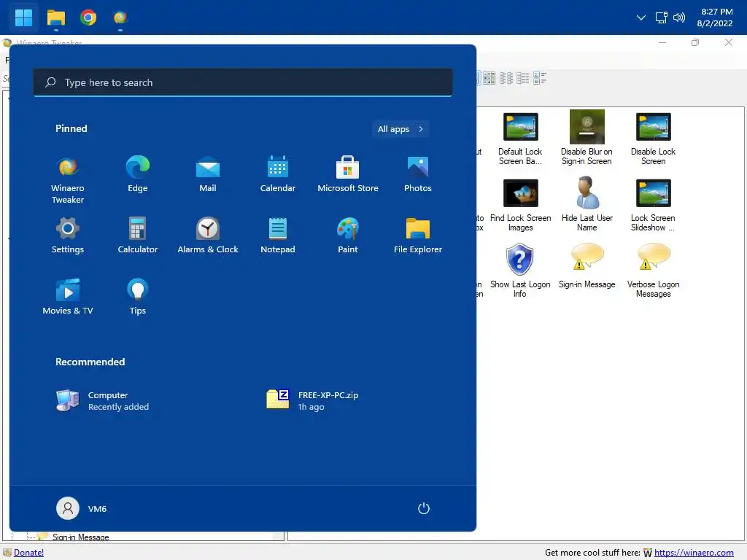Open the Photos app
Screen dimensions: 747x560
point(418,174)
